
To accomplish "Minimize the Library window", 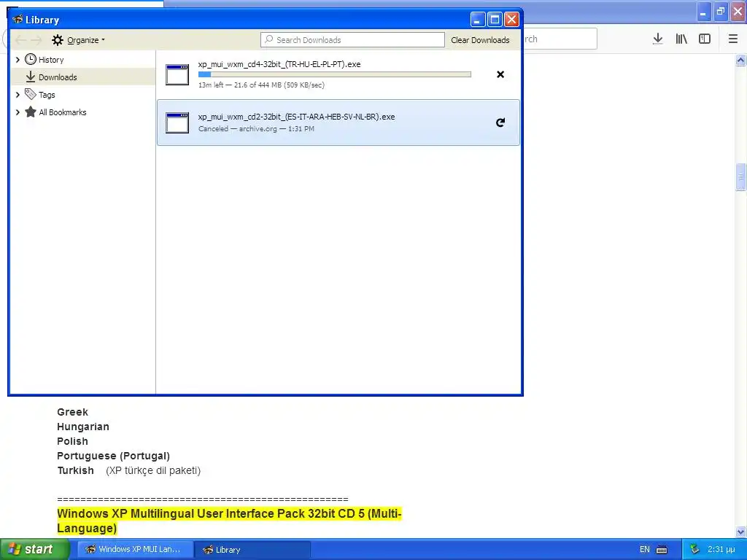I will click(x=478, y=20).
